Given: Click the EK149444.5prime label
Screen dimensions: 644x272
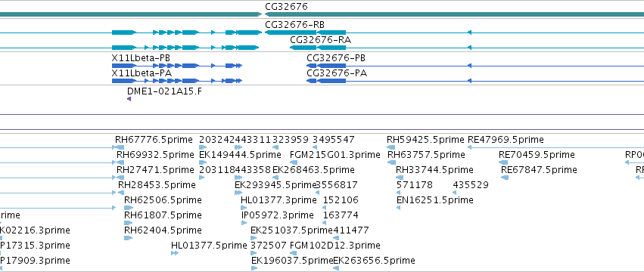Looking at the screenshot, I should click(x=240, y=155).
